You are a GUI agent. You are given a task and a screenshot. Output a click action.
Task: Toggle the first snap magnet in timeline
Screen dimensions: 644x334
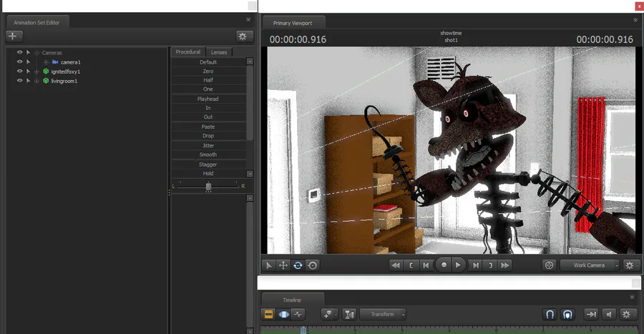(x=550, y=314)
